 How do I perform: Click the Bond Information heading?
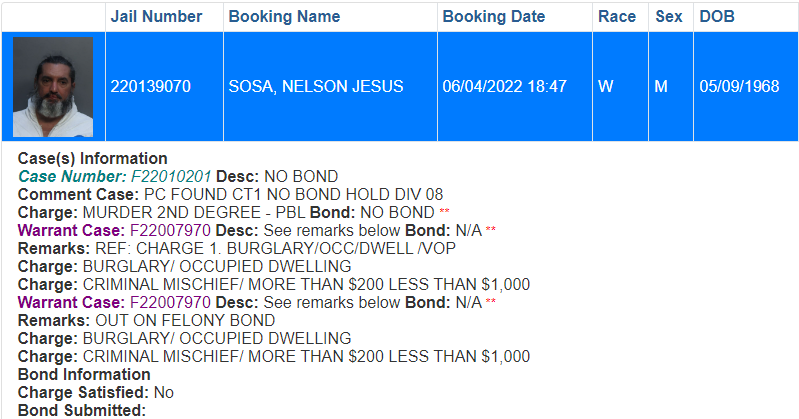(x=79, y=375)
